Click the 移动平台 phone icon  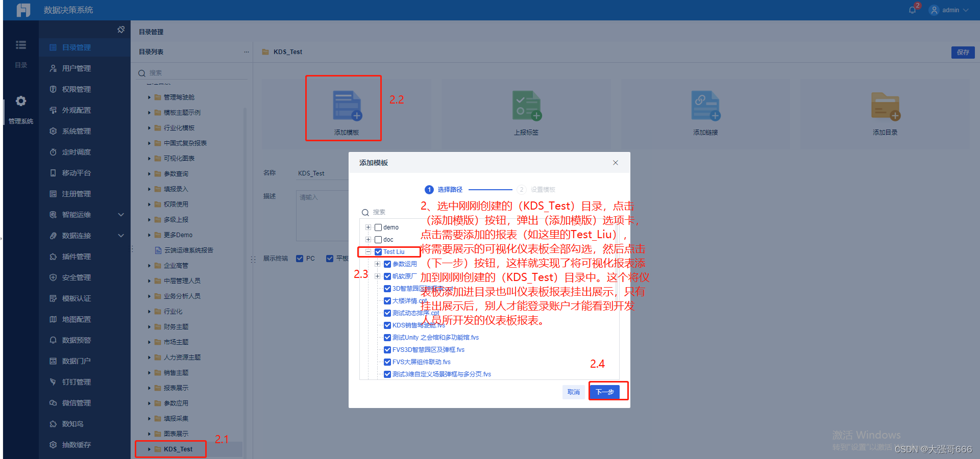click(x=53, y=173)
